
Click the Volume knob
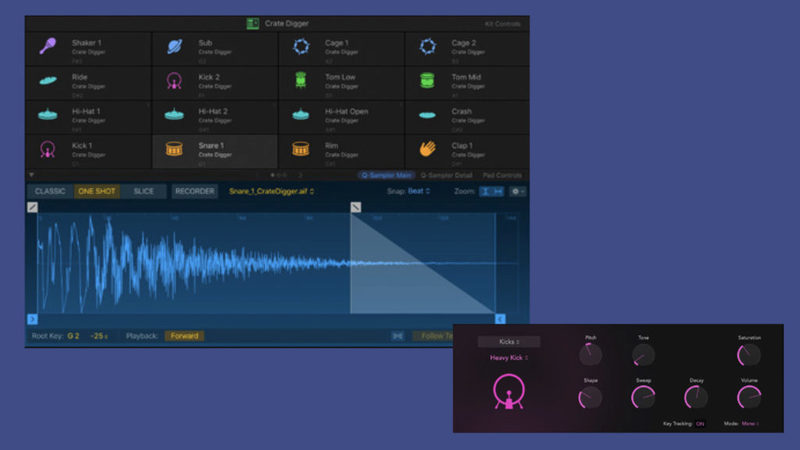[748, 397]
